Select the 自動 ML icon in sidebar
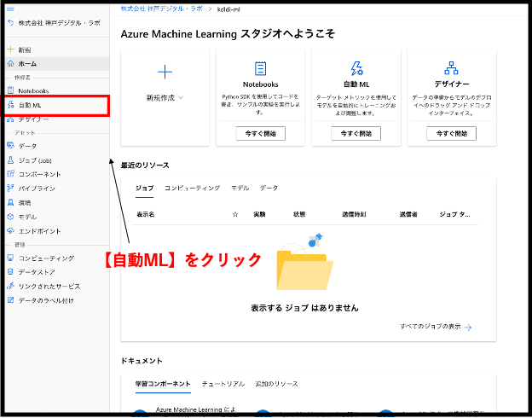 (x=11, y=105)
